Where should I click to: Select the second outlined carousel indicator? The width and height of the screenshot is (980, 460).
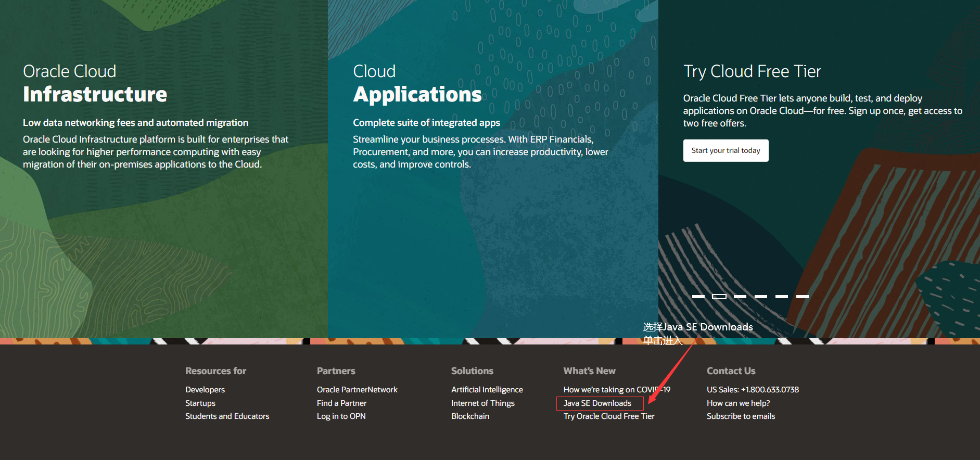719,297
